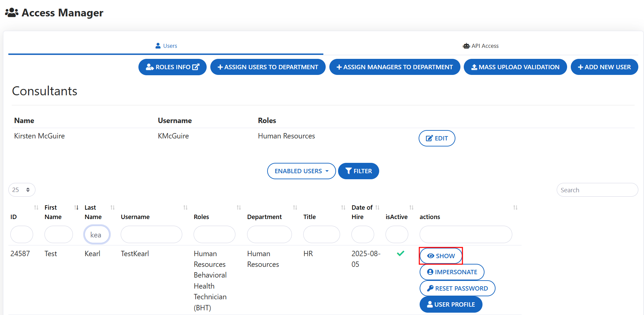The image size is (644, 315).
Task: Impersonate user TestKearl
Action: coord(452,272)
